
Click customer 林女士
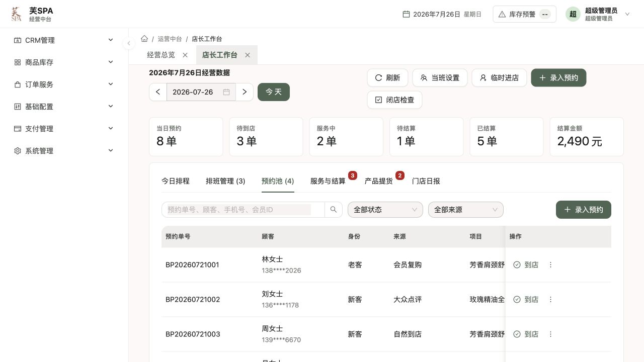272,259
